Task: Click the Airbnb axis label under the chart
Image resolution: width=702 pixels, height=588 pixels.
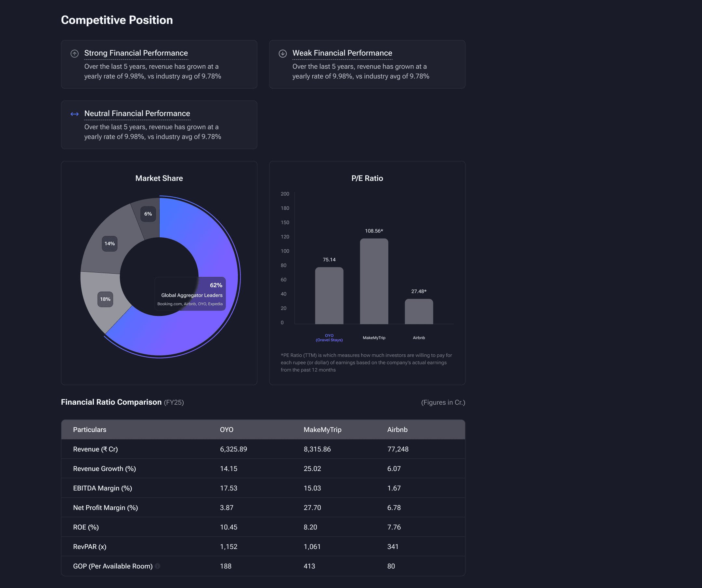Action: click(x=419, y=338)
